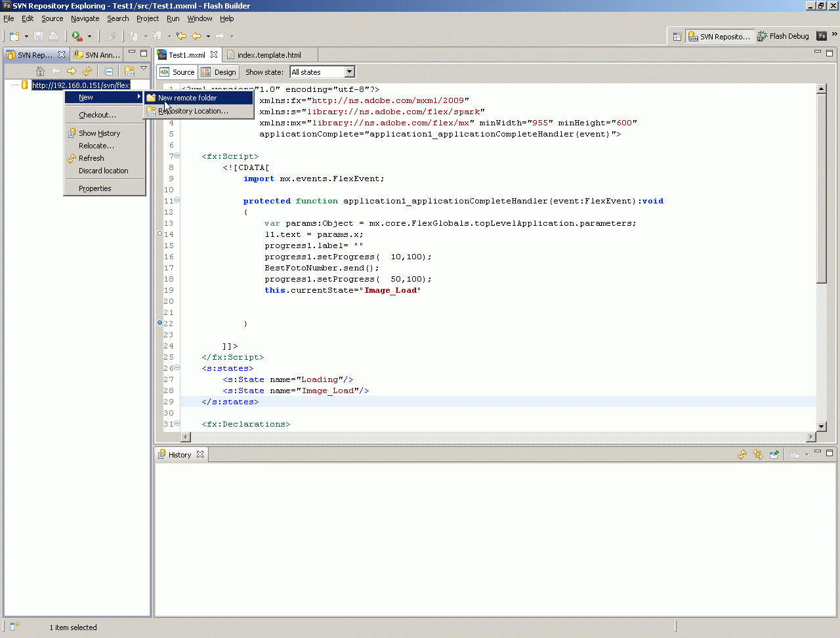Viewport: 840px width, 638px height.
Task: Select the repository URL tree item
Action: [81, 85]
